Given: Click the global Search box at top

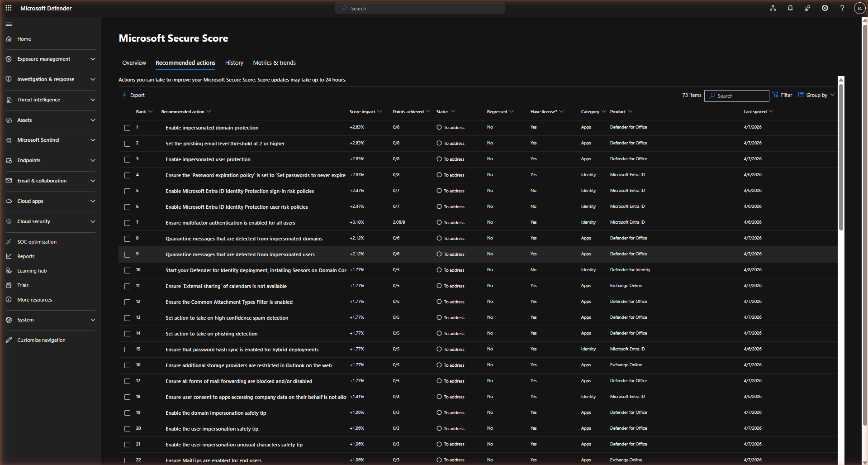Looking at the screenshot, I should (x=420, y=8).
